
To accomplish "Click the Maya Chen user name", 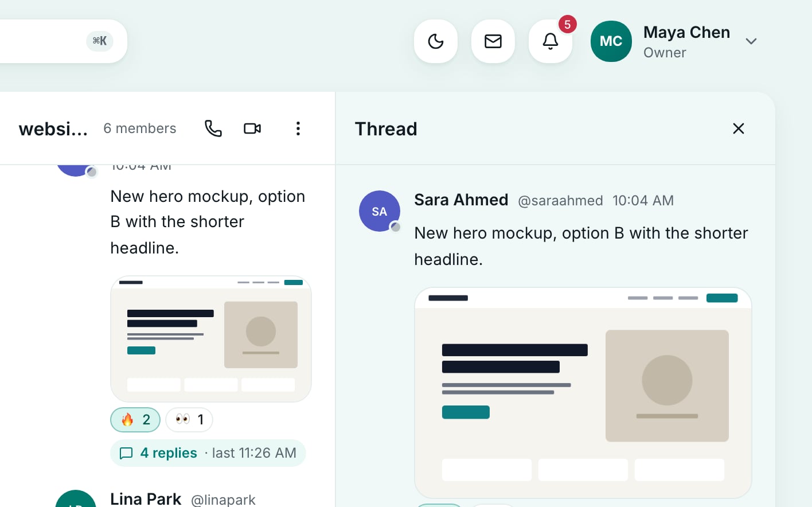I will pos(687,32).
